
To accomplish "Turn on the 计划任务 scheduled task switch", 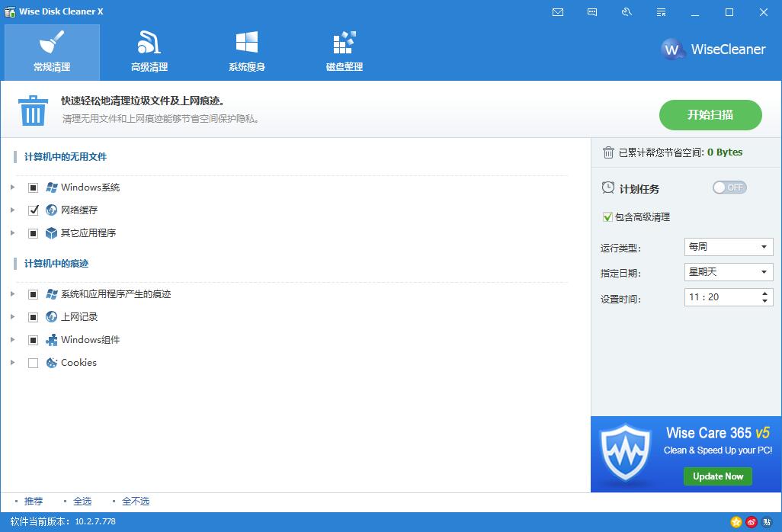I will coord(729,187).
